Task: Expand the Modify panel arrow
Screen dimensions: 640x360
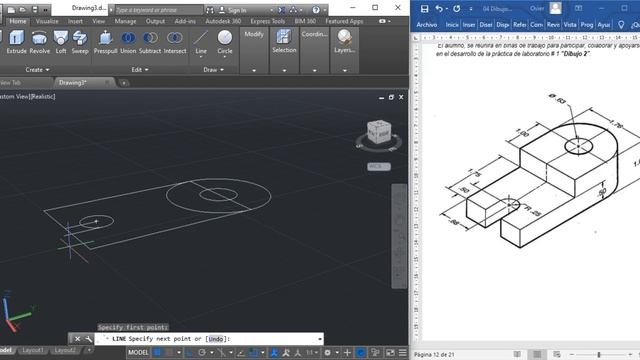Action: click(x=254, y=71)
